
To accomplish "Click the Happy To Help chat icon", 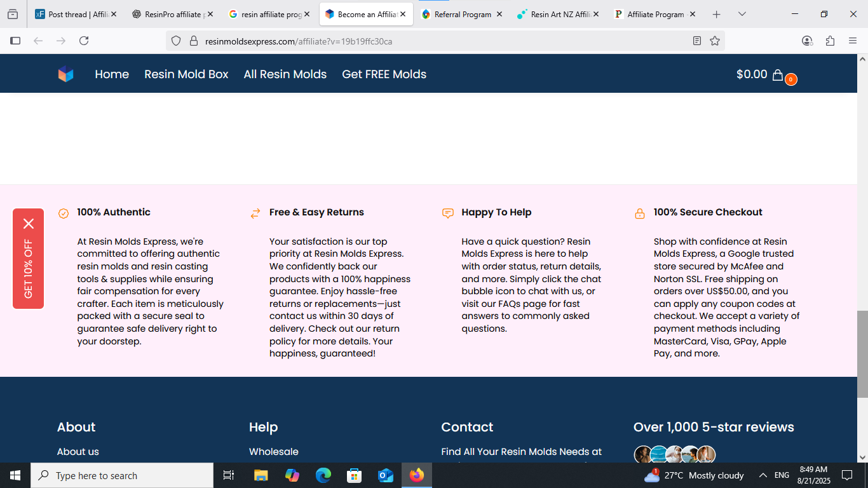I will coord(448,213).
